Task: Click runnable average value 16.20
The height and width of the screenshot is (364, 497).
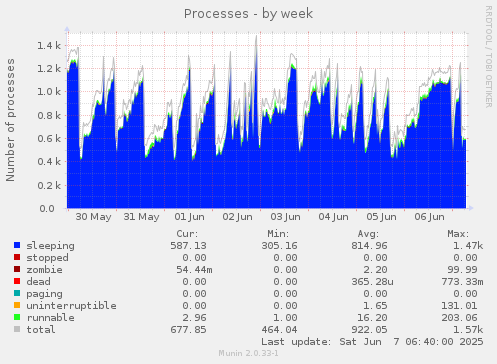Action: [x=372, y=318]
